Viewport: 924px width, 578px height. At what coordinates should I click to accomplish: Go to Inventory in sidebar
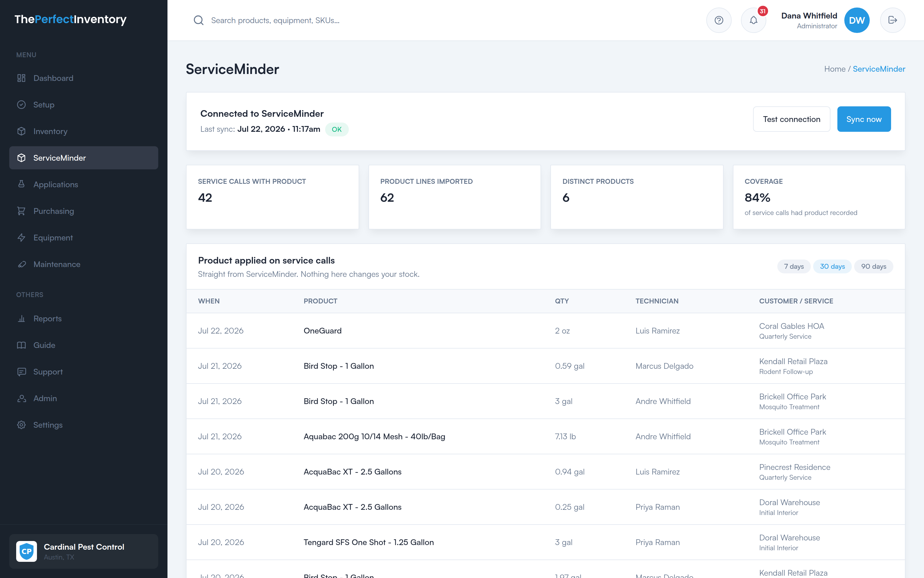(x=84, y=131)
